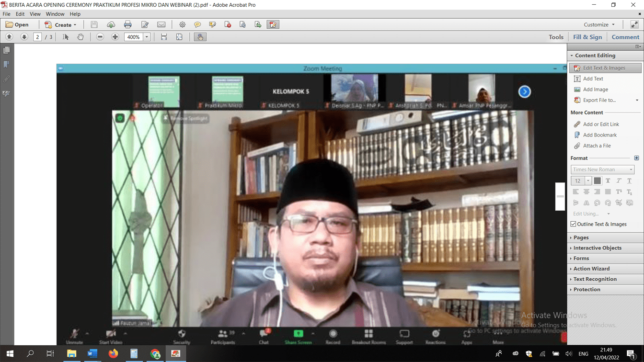Open the Edit menu
Image resolution: width=644 pixels, height=362 pixels.
pyautogui.click(x=20, y=14)
